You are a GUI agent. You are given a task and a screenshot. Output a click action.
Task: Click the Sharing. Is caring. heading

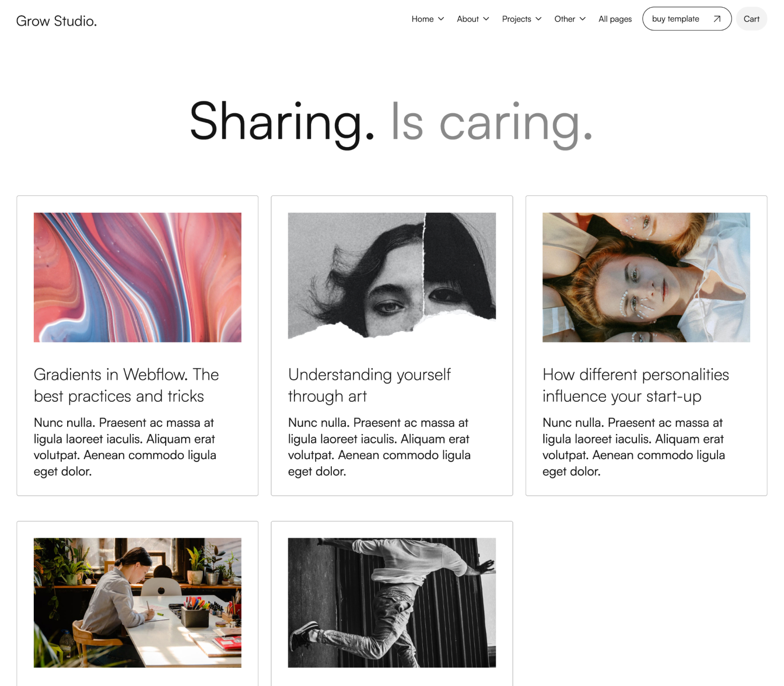point(392,122)
